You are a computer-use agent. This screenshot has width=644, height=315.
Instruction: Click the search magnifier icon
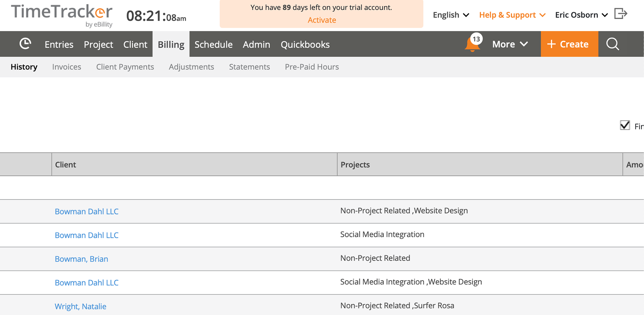[x=612, y=44]
